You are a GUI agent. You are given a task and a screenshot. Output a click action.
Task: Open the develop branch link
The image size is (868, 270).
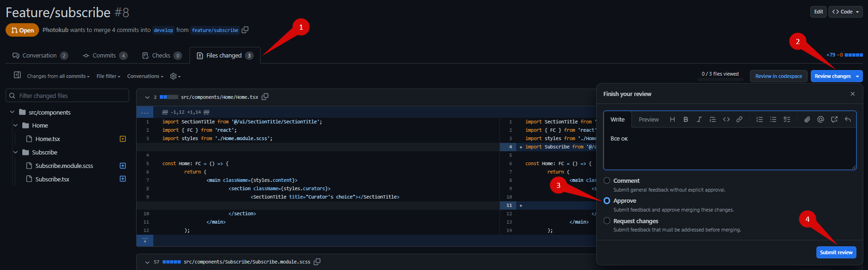click(164, 30)
